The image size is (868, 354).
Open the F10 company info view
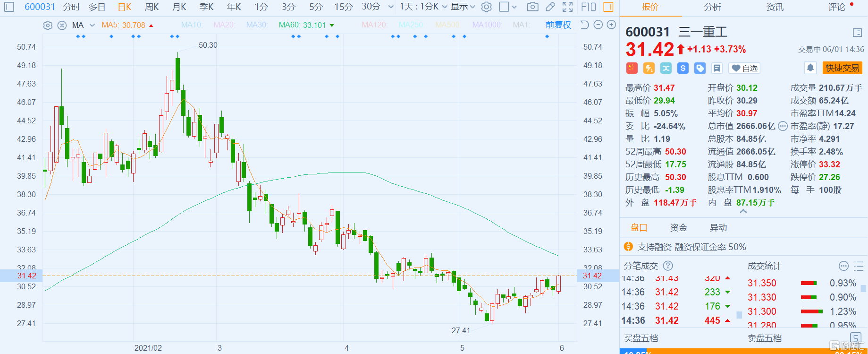(588, 7)
